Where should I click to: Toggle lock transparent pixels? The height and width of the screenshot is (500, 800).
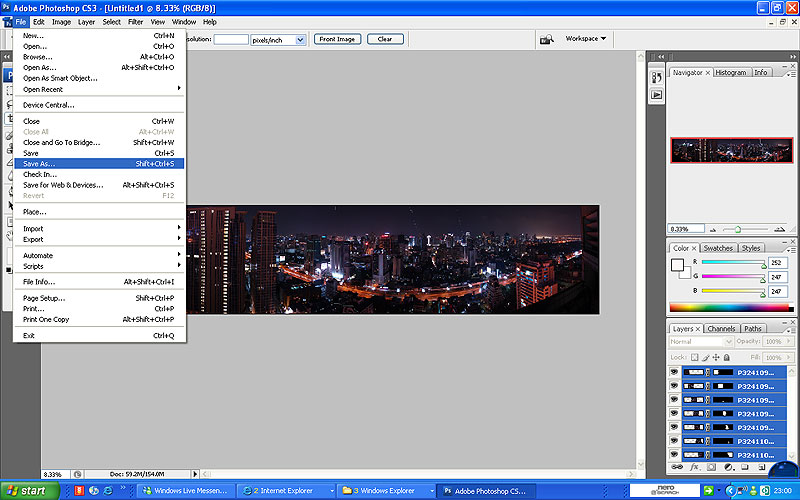(x=694, y=357)
